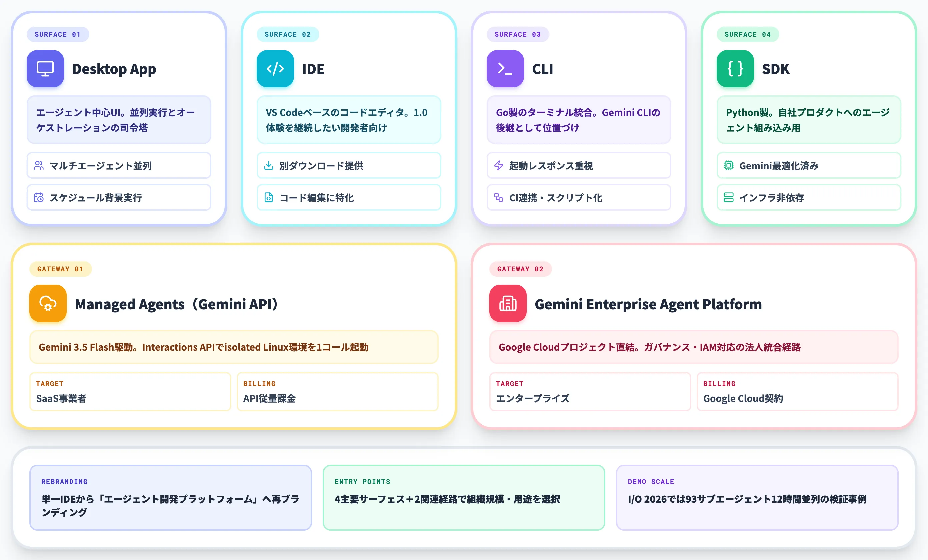Click the REBRANDING summary card
928x560 pixels.
171,497
